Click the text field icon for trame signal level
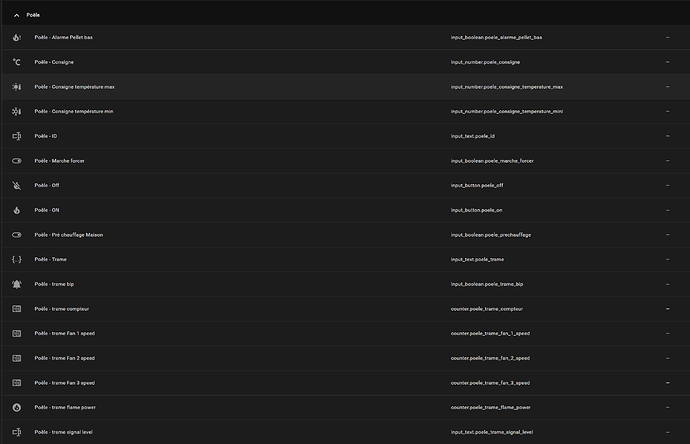This screenshot has height=444, width=690. click(x=17, y=432)
